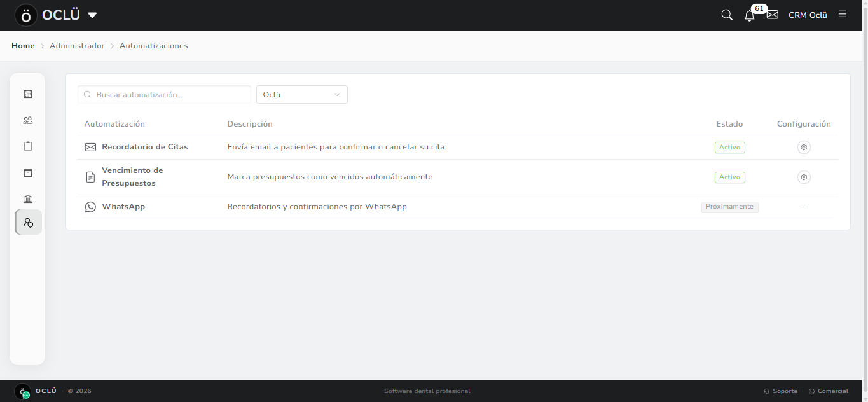Go to Administrador in breadcrumb
The width and height of the screenshot is (868, 402).
77,46
